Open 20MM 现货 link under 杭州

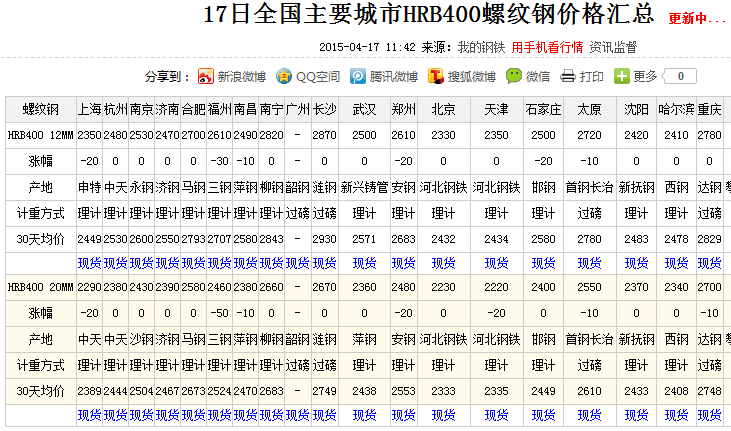point(115,416)
